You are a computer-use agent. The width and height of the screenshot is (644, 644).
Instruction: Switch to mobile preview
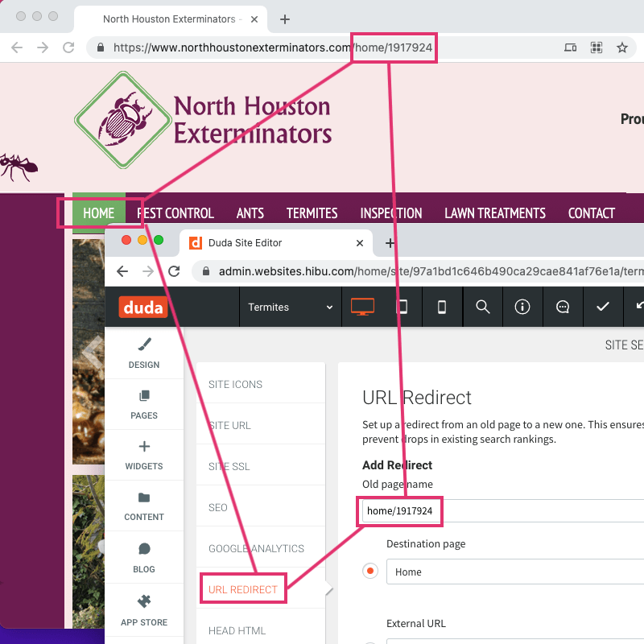pyautogui.click(x=442, y=308)
